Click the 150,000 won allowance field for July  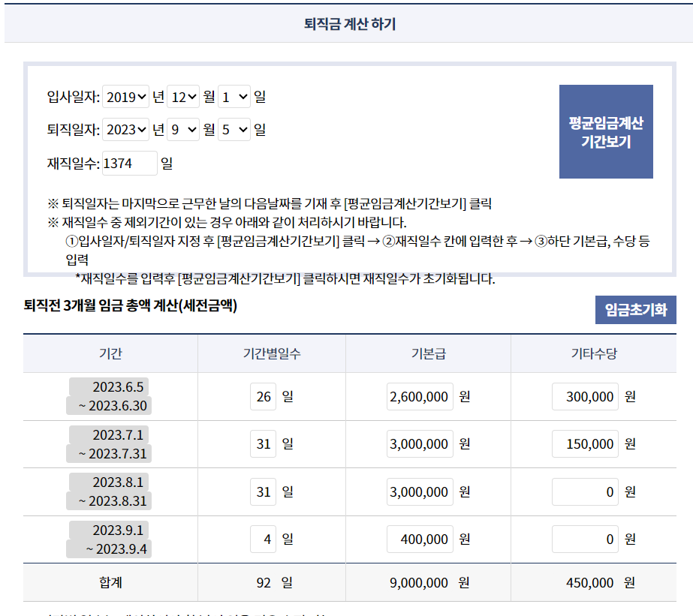click(x=585, y=443)
